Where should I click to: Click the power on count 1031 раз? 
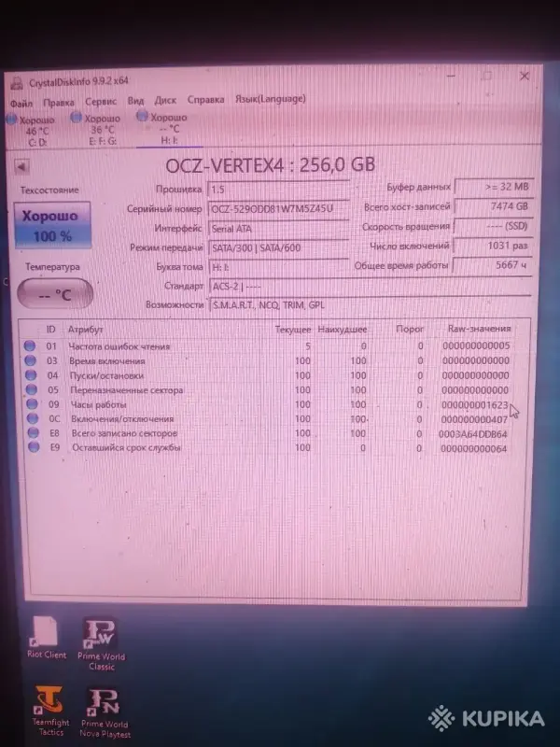(493, 246)
